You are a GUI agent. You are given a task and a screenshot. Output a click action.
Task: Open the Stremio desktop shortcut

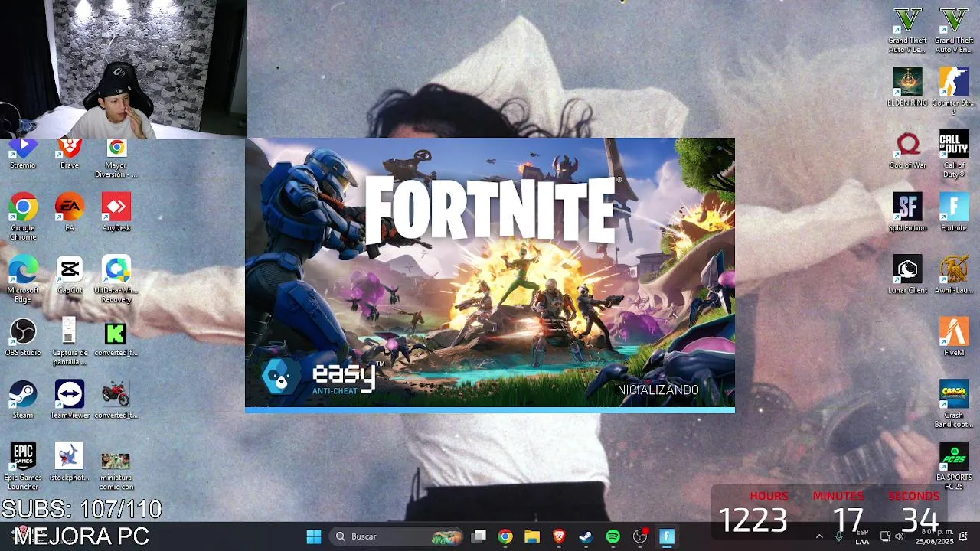23,153
